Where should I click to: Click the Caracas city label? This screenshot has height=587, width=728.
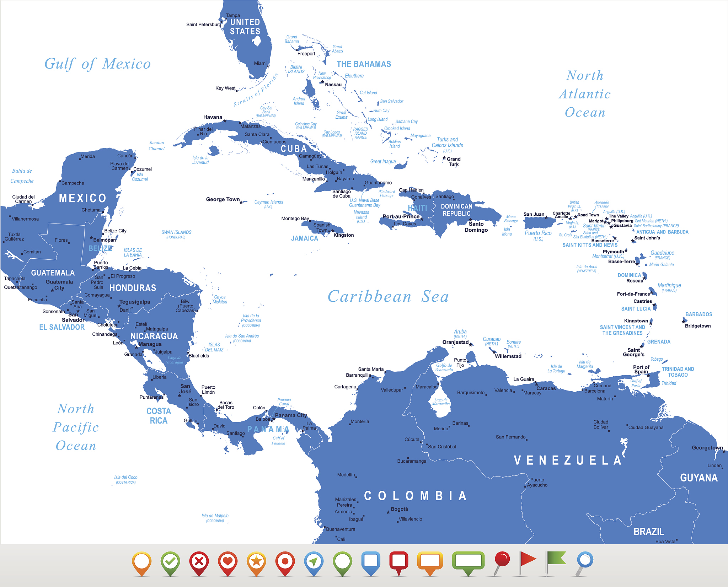546,388
